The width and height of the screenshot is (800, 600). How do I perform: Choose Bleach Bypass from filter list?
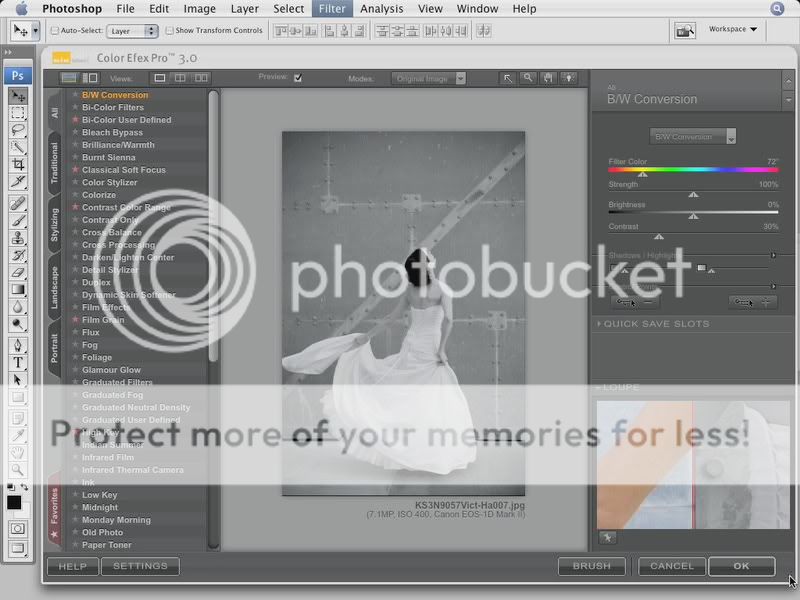(x=112, y=132)
